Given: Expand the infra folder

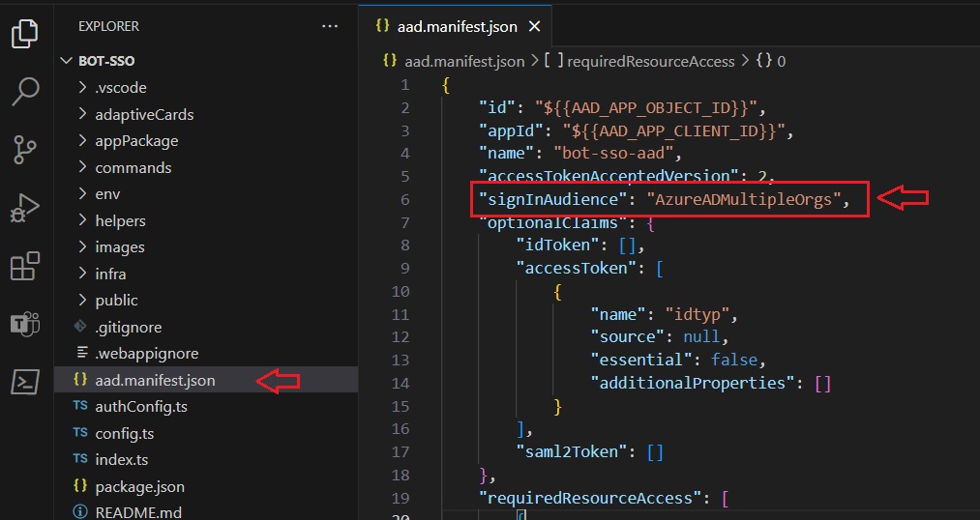Looking at the screenshot, I should (x=110, y=274).
